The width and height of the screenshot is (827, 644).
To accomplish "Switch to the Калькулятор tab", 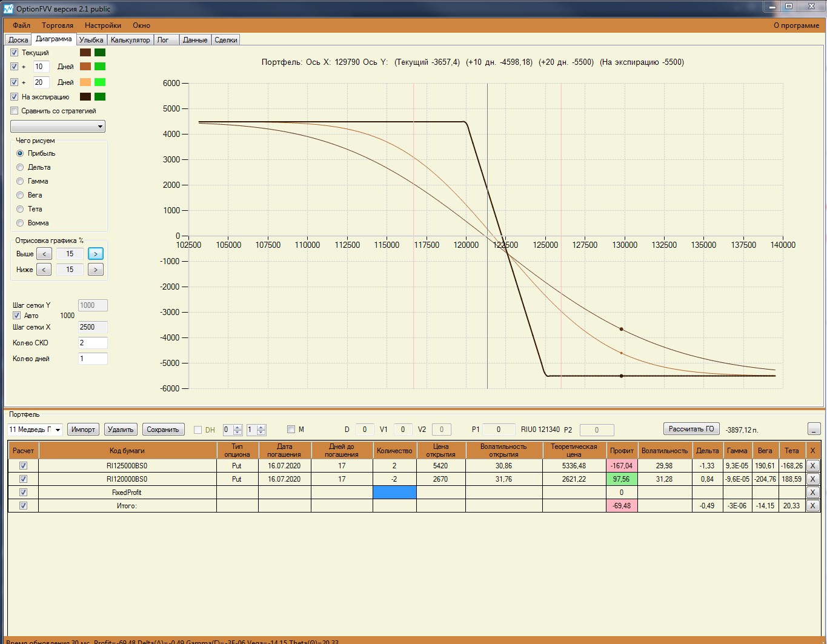I will pos(130,40).
